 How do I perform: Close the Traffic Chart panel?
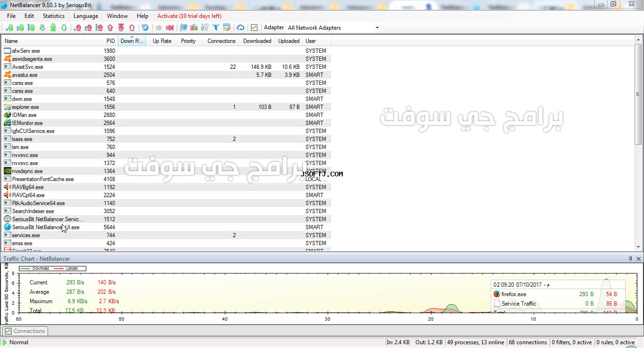tap(639, 259)
